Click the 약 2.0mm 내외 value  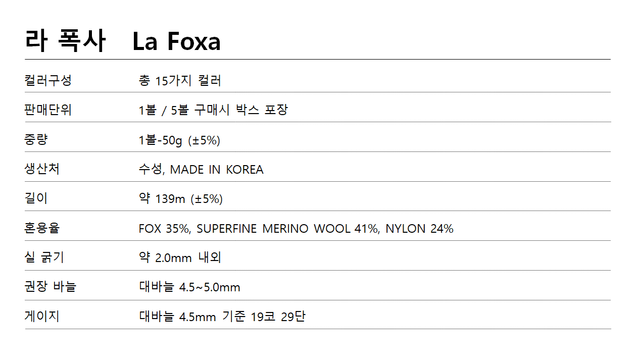coord(180,258)
